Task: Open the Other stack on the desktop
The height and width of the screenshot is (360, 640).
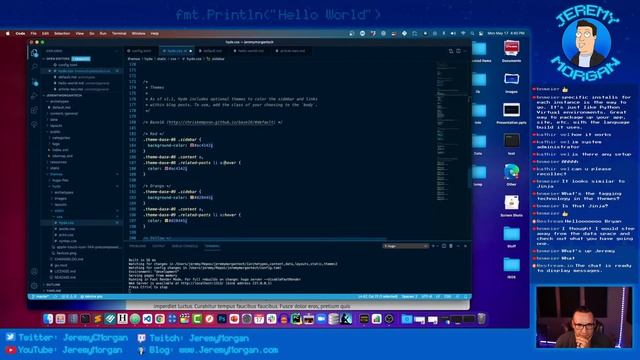Action: tap(511, 175)
